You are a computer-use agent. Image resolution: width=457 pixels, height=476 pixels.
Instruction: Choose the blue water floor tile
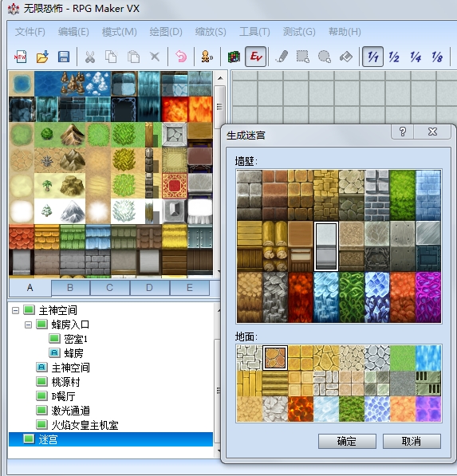pos(428,358)
